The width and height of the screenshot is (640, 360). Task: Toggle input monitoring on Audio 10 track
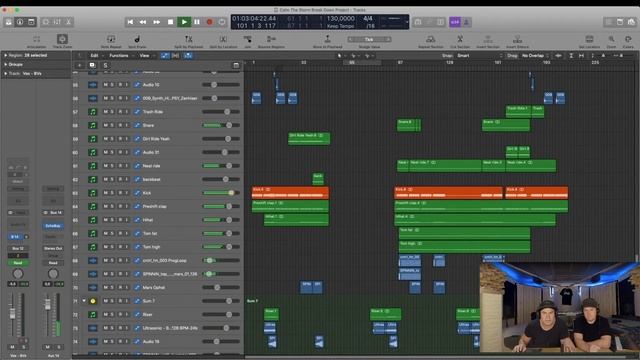127,84
